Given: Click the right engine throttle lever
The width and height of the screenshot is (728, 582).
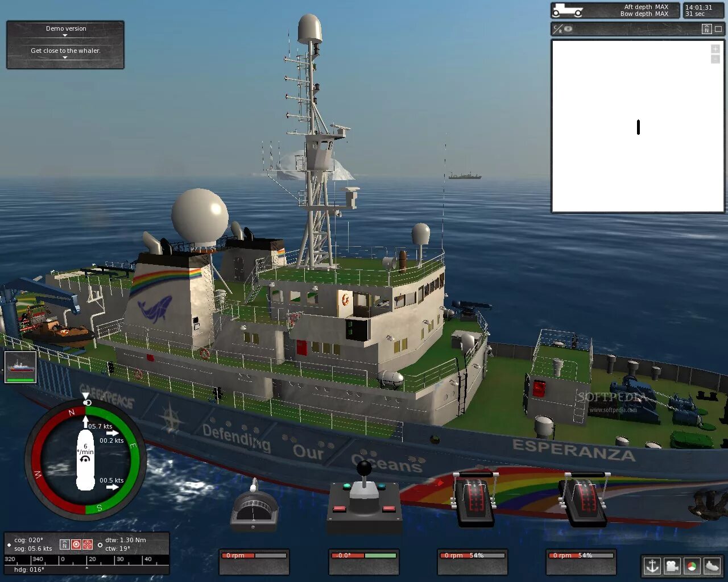Looking at the screenshot, I should click(584, 498).
